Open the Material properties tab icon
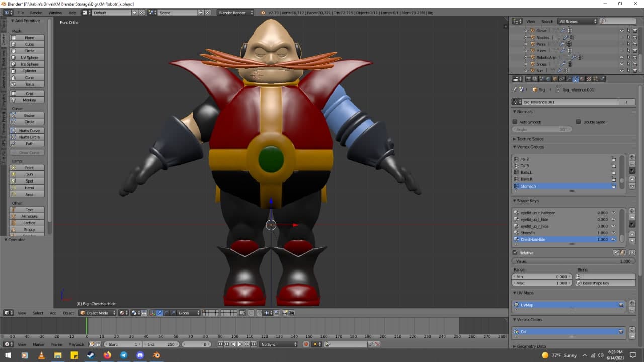The width and height of the screenshot is (644, 362). (582, 79)
